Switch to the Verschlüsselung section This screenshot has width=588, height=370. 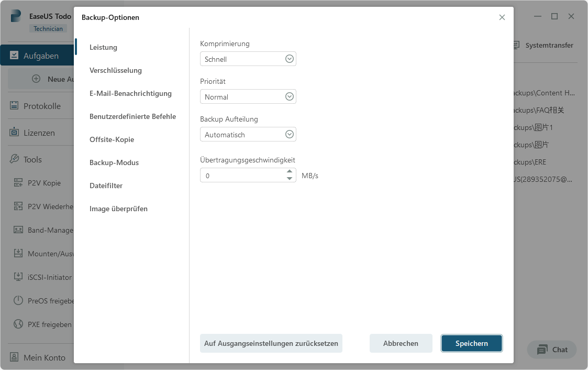pyautogui.click(x=114, y=70)
